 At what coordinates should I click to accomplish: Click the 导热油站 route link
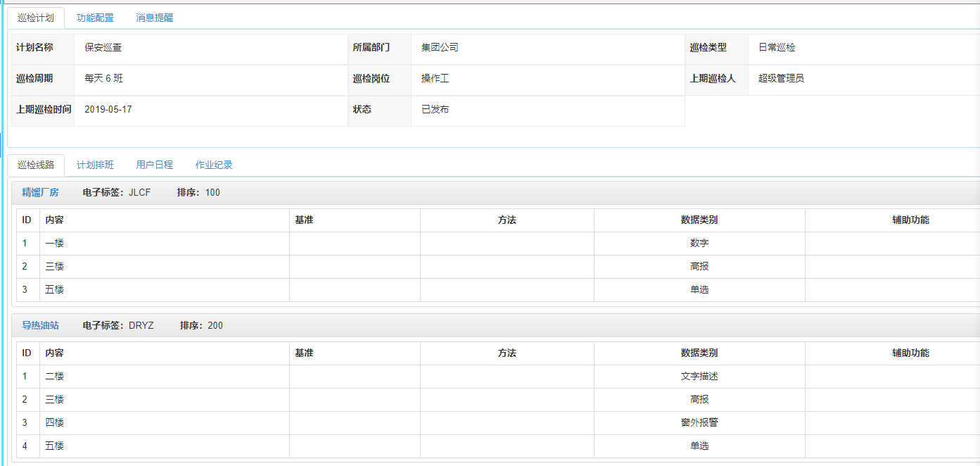click(x=40, y=325)
